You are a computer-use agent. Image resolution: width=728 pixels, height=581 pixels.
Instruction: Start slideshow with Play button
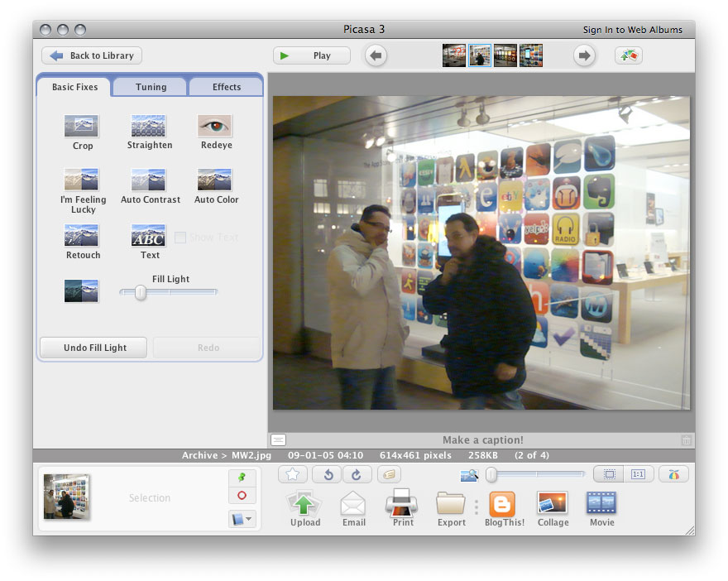pos(312,55)
